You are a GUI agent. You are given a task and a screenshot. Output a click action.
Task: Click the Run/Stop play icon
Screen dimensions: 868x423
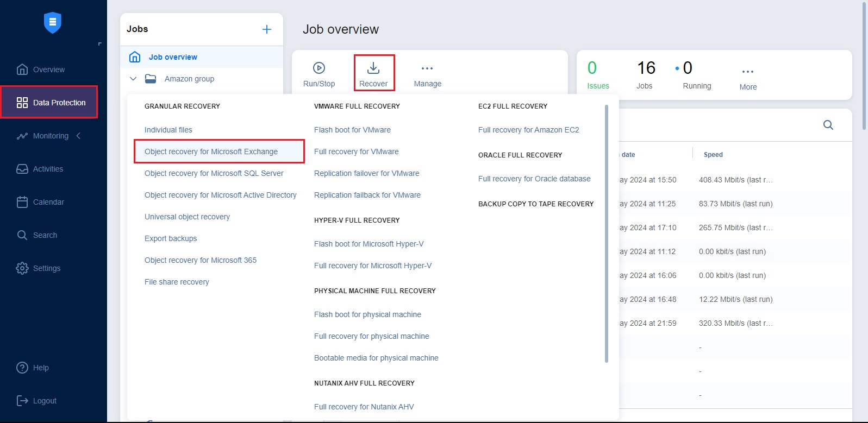[x=319, y=68]
